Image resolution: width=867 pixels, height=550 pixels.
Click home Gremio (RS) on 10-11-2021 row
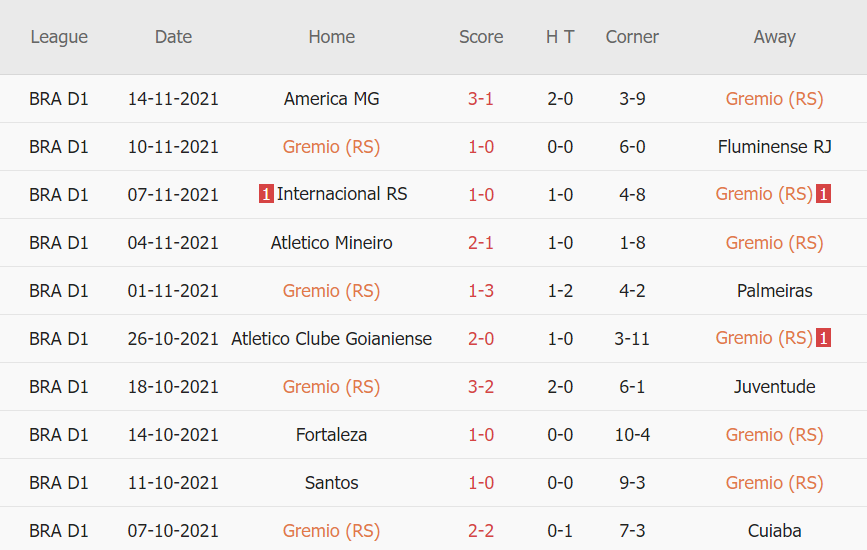coord(331,147)
